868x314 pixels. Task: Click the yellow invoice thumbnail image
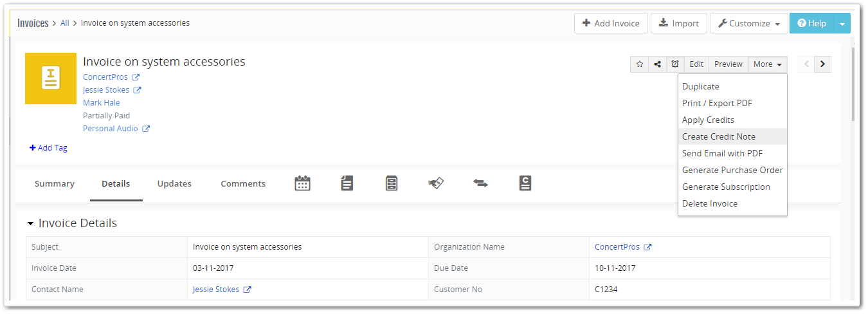coord(51,78)
